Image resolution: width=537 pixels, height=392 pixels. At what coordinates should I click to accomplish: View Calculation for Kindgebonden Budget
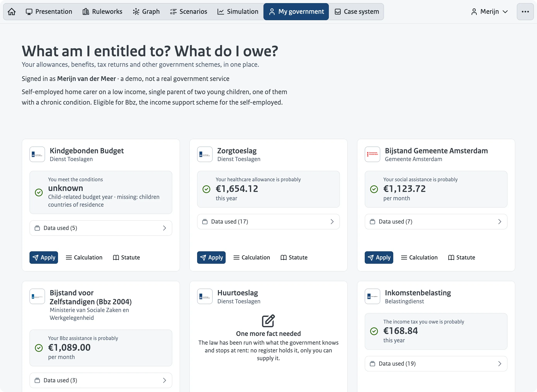pyautogui.click(x=84, y=258)
